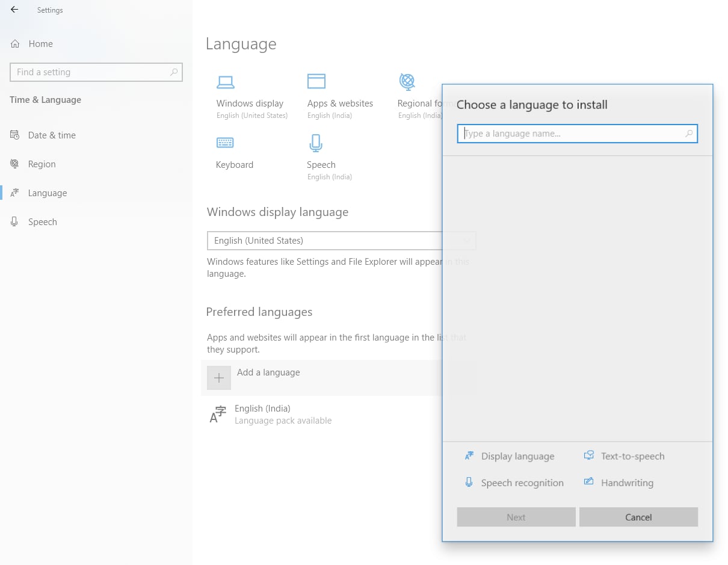Focus the Find a setting search box
Viewport: 728px width, 565px height.
(96, 72)
